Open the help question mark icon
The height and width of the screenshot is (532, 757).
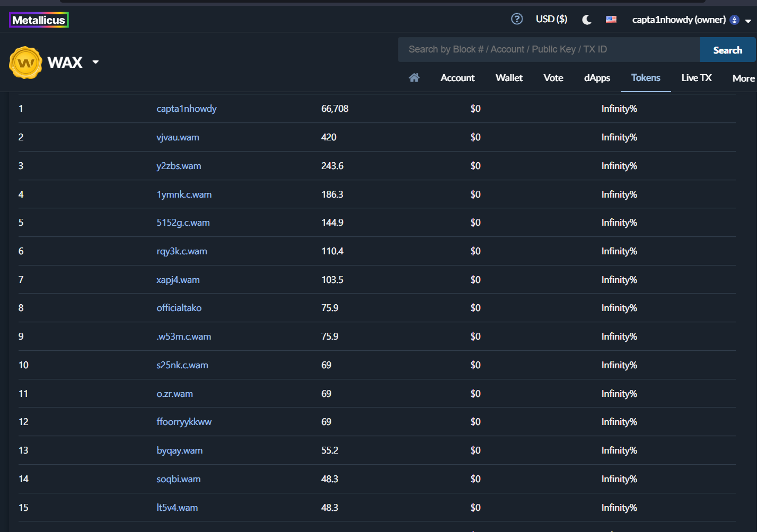pos(517,19)
